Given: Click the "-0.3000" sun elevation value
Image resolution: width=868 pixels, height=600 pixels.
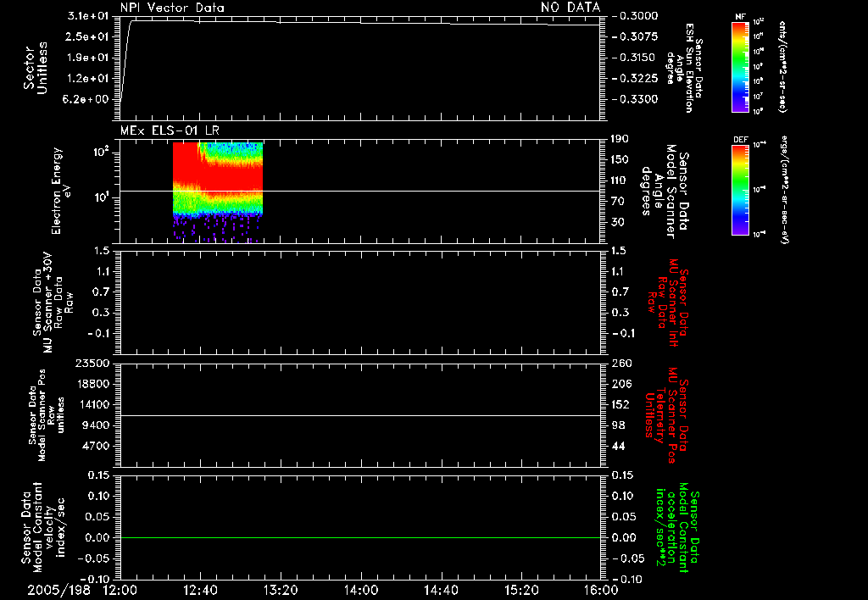Looking at the screenshot, I should (635, 16).
